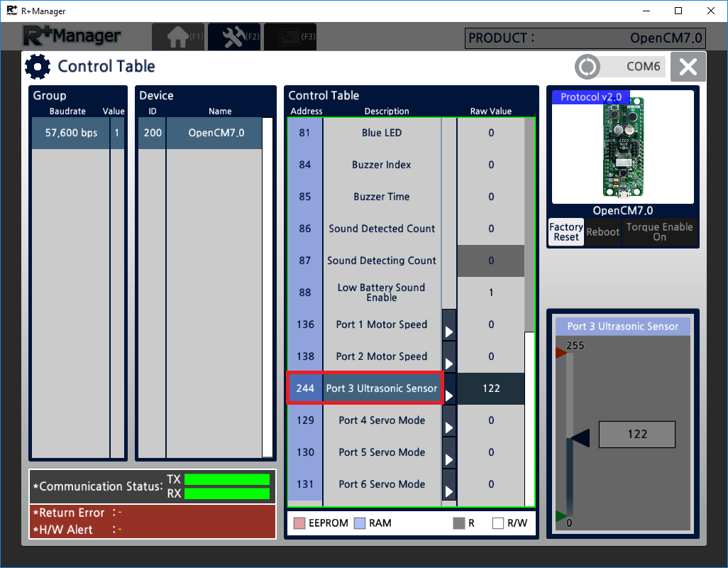
Task: Click the OpenCM7.0 board thumbnail image
Action: [623, 148]
